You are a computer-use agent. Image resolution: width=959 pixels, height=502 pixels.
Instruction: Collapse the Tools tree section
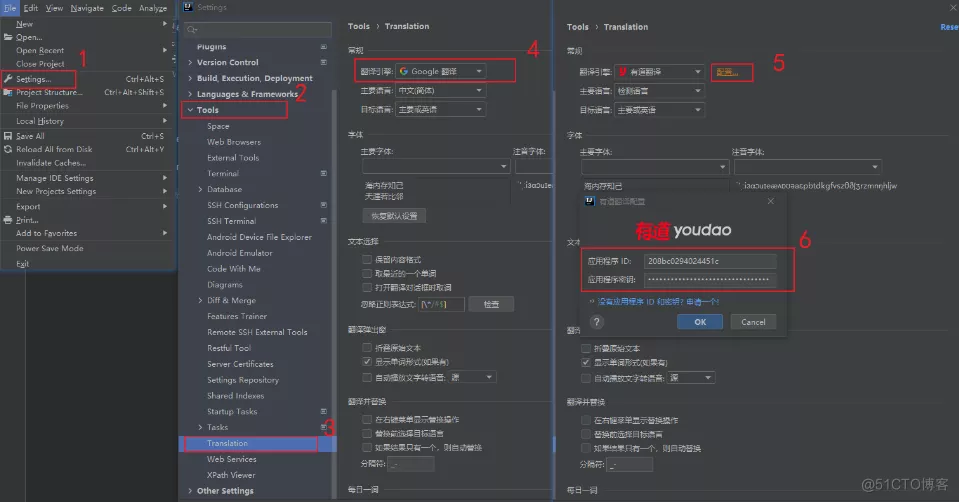pos(190,110)
